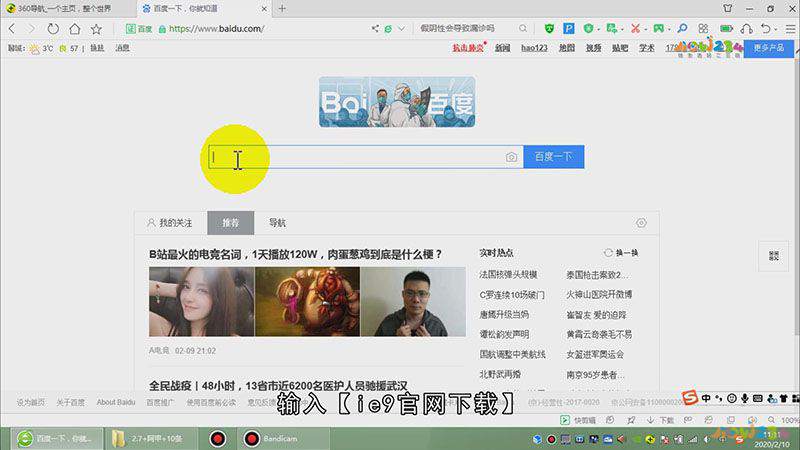Image resolution: width=800 pixels, height=450 pixels.
Task: Click the magnifier in the toolbar search box
Action: tap(523, 29)
